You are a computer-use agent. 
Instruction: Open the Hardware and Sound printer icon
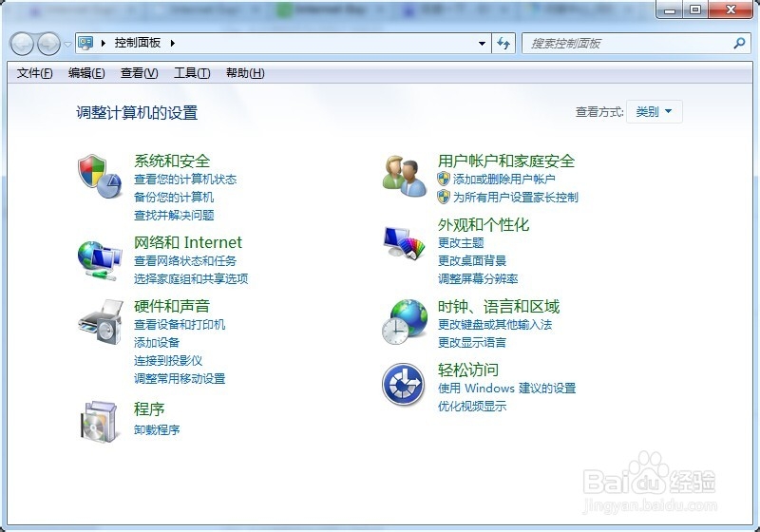[101, 322]
